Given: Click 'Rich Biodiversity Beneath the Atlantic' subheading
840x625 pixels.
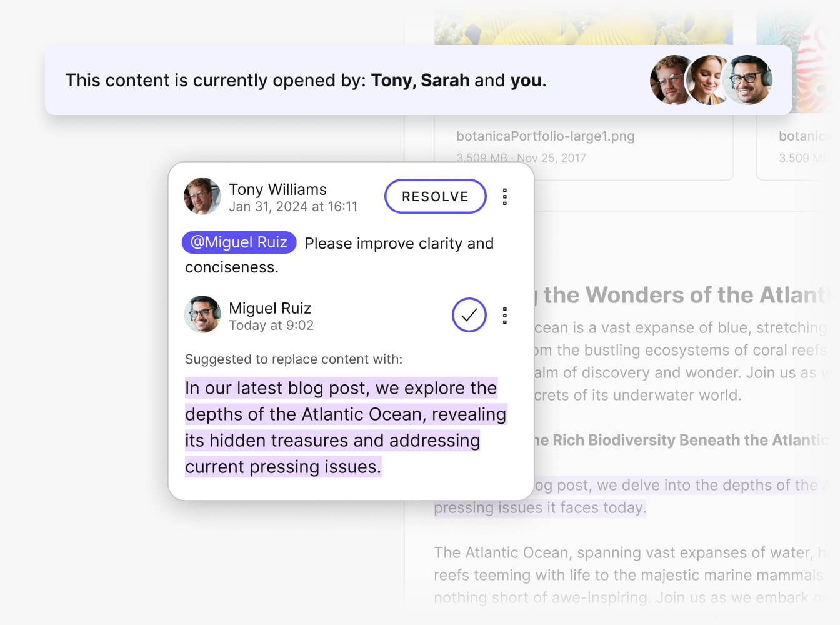Looking at the screenshot, I should pos(681,440).
